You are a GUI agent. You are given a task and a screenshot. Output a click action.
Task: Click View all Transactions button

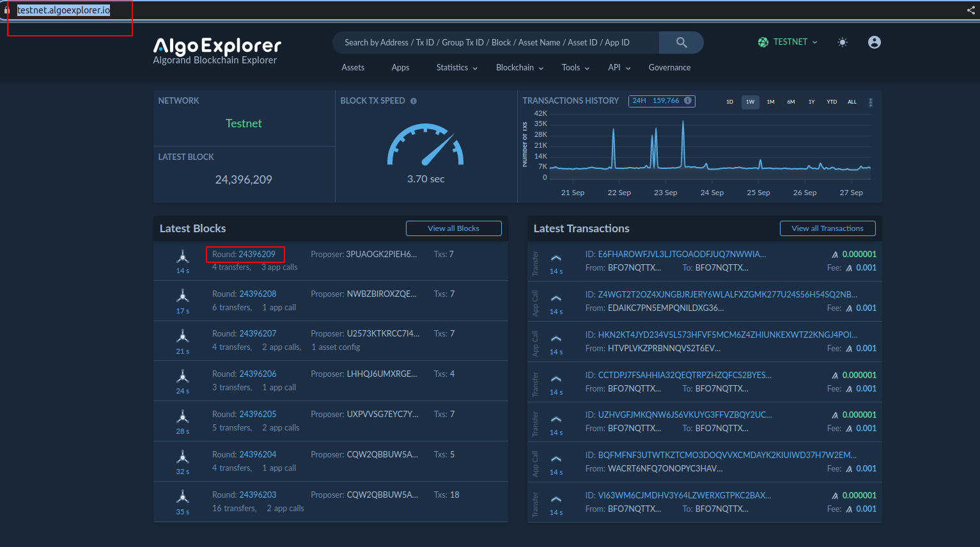(x=828, y=228)
